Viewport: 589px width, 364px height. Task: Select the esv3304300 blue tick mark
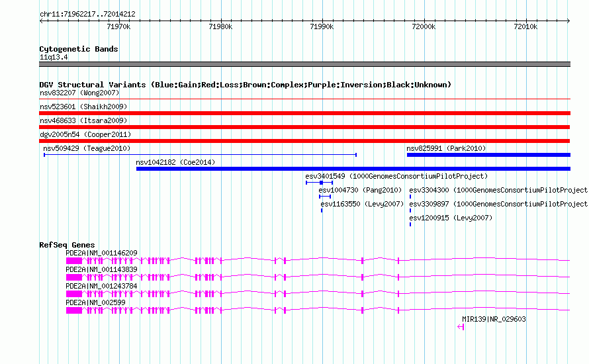[410, 197]
